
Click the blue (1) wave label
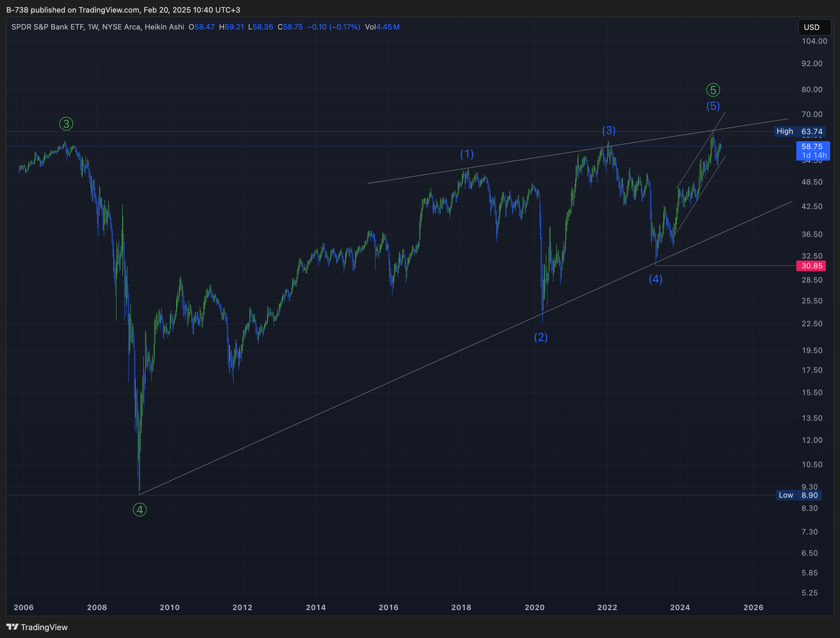tap(467, 154)
